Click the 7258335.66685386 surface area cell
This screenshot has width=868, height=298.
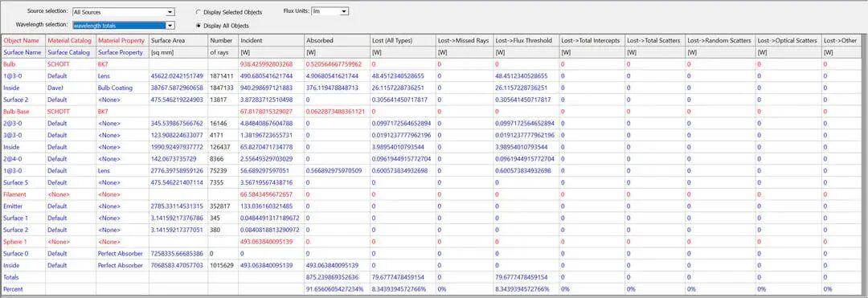coord(177,253)
